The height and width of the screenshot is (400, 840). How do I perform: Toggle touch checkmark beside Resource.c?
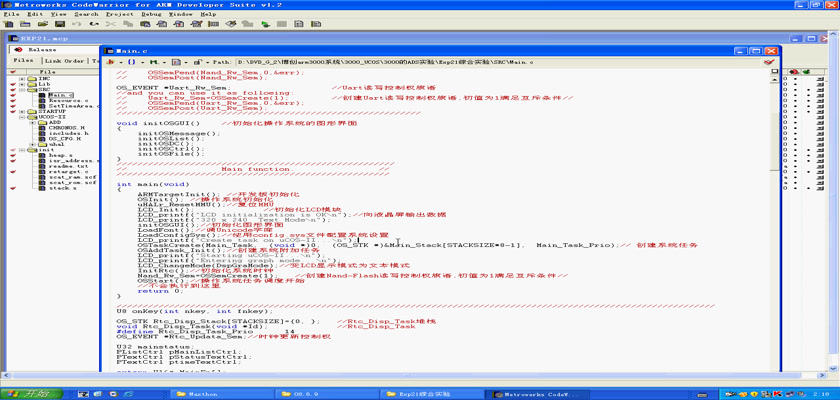pyautogui.click(x=13, y=101)
